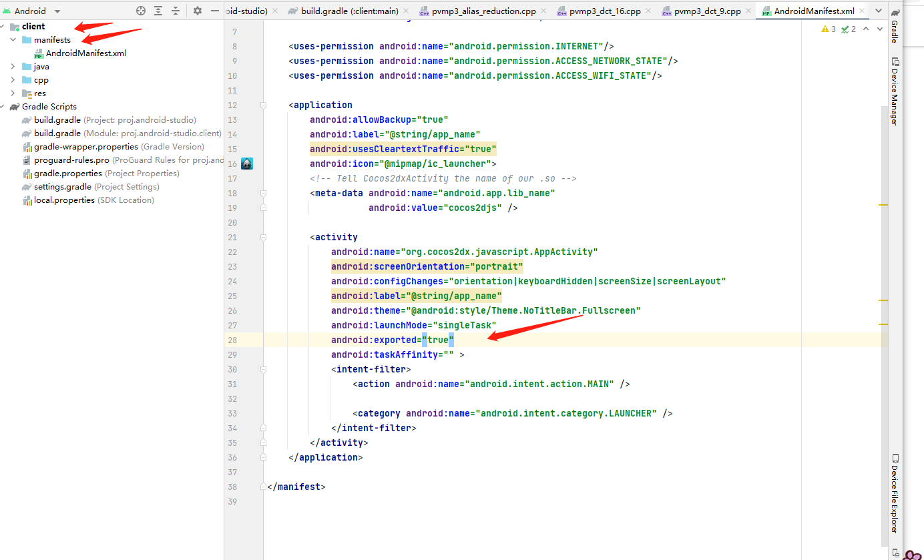Click the ic_launcher image preview in the gutter
Viewport: 924px width, 560px height.
[247, 164]
